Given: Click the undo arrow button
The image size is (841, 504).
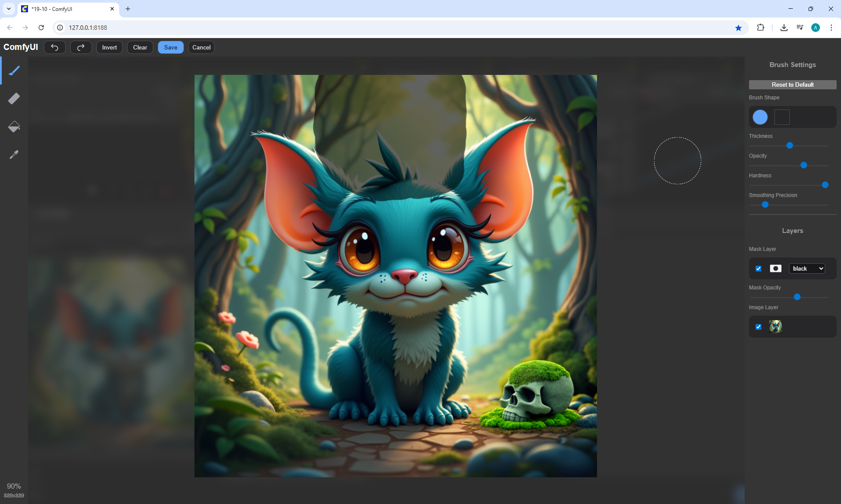Looking at the screenshot, I should tap(55, 47).
